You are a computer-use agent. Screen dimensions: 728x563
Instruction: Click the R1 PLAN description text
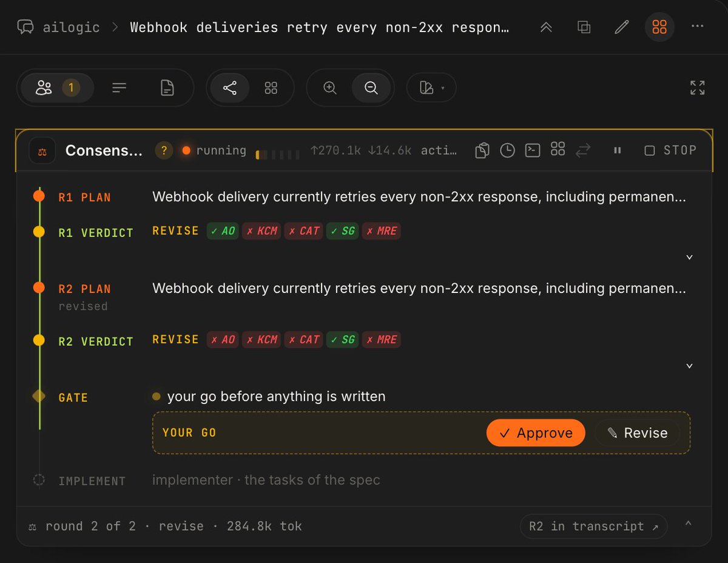click(419, 197)
